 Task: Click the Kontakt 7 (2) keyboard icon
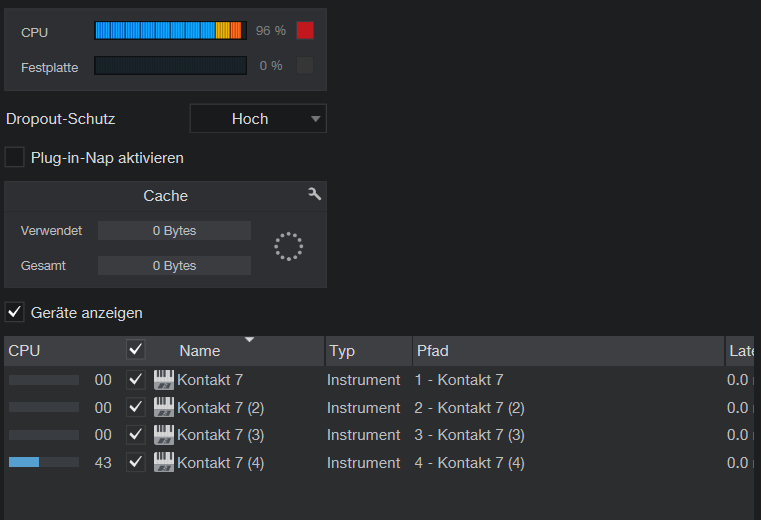(x=164, y=407)
